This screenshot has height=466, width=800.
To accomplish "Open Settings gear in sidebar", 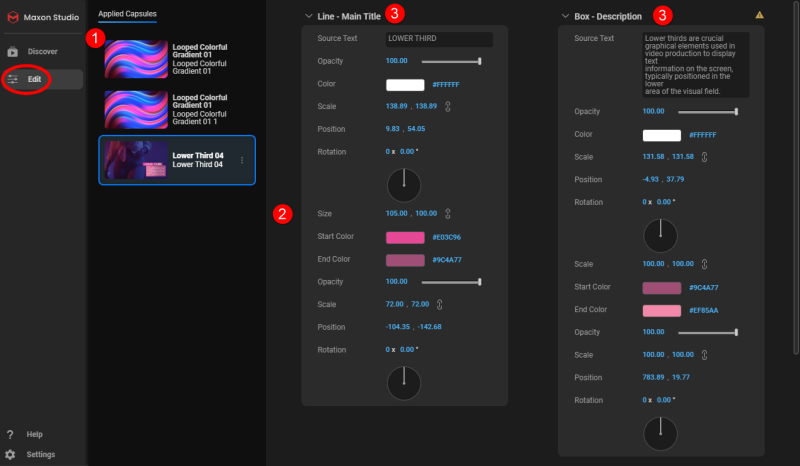I will [11, 454].
